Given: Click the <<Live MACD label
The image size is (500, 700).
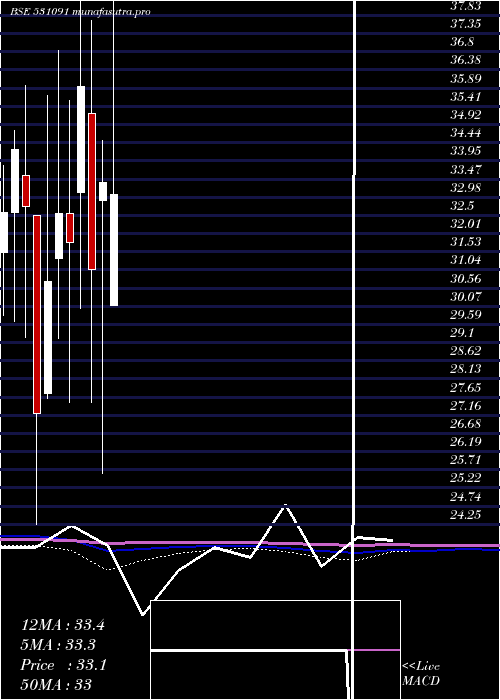Looking at the screenshot, I should click(421, 674).
